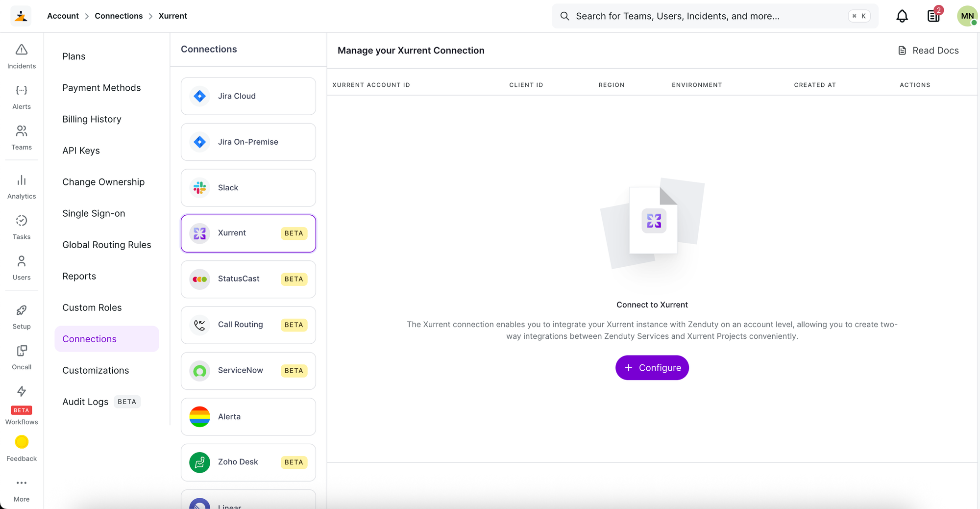Open the Plans settings page

click(74, 56)
